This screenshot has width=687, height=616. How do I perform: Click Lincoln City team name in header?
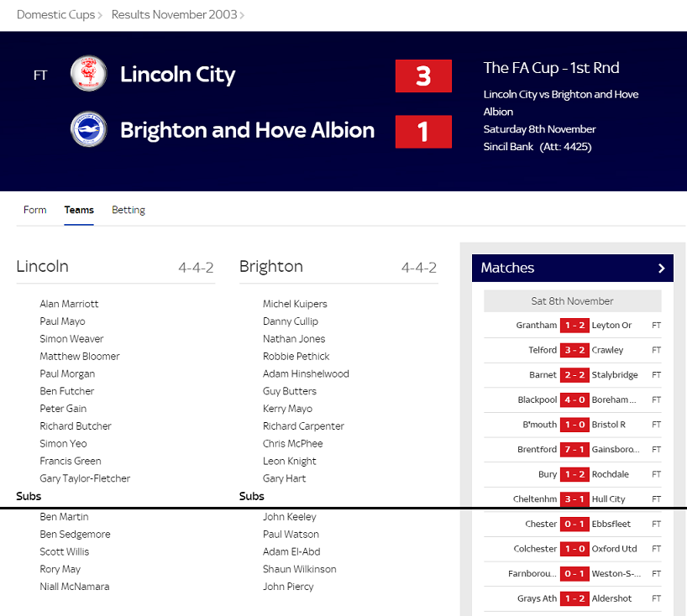[x=178, y=75]
